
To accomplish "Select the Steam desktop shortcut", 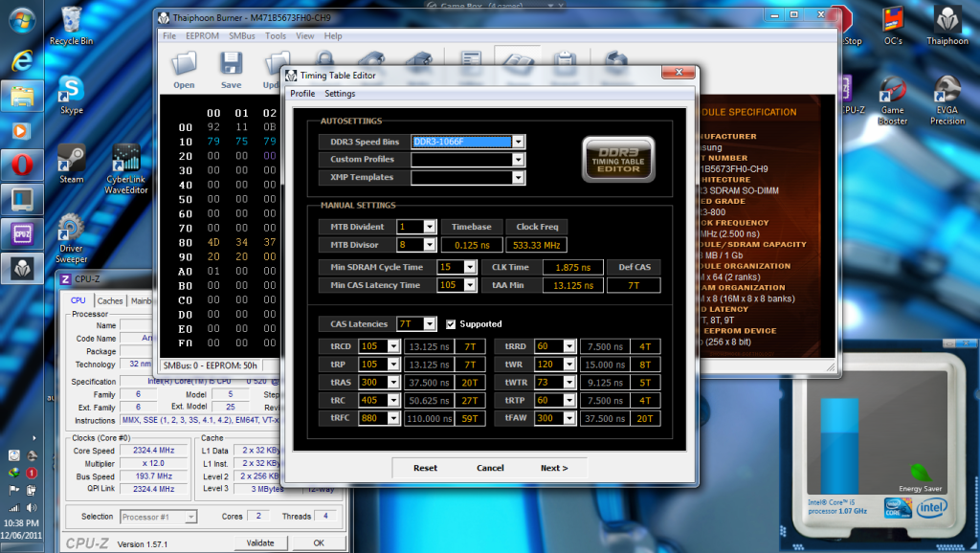I will click(x=71, y=165).
